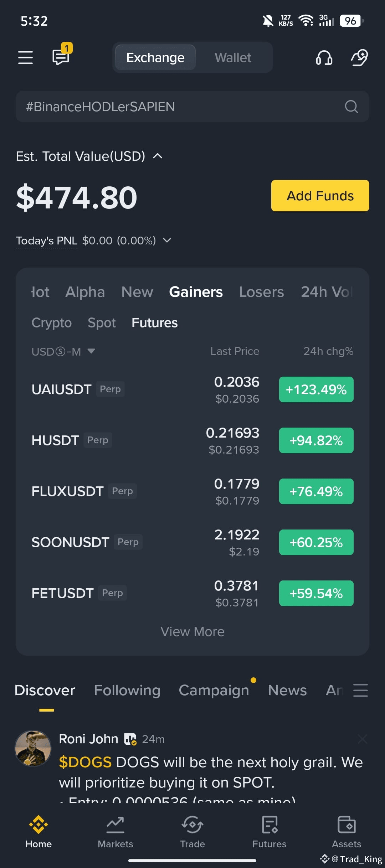This screenshot has width=385, height=868.
Task: Open Roni John's profile avatar
Action: (33, 748)
